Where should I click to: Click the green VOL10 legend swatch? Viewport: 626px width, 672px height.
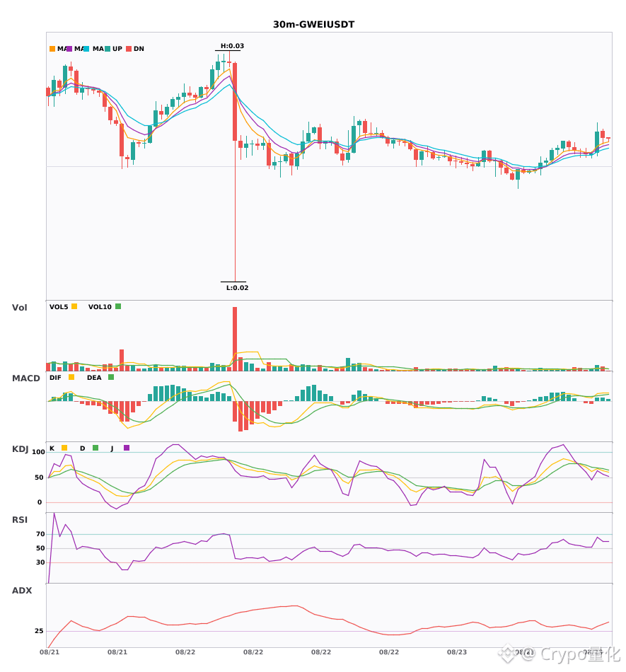(x=118, y=306)
